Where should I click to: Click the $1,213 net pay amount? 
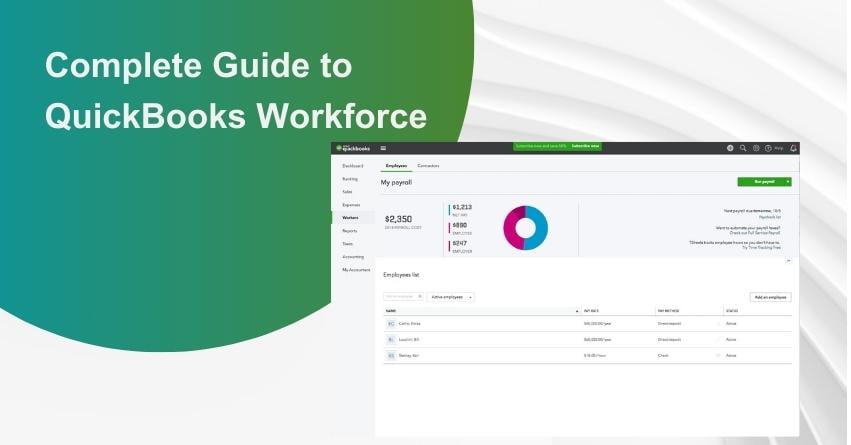coord(462,207)
